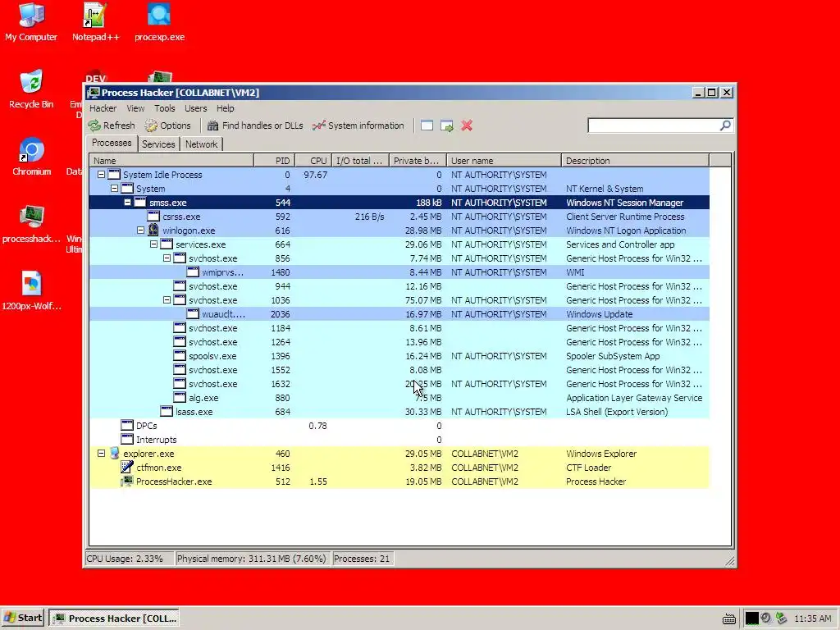
Task: Click the lsass.exe process icon
Action: pyautogui.click(x=167, y=412)
